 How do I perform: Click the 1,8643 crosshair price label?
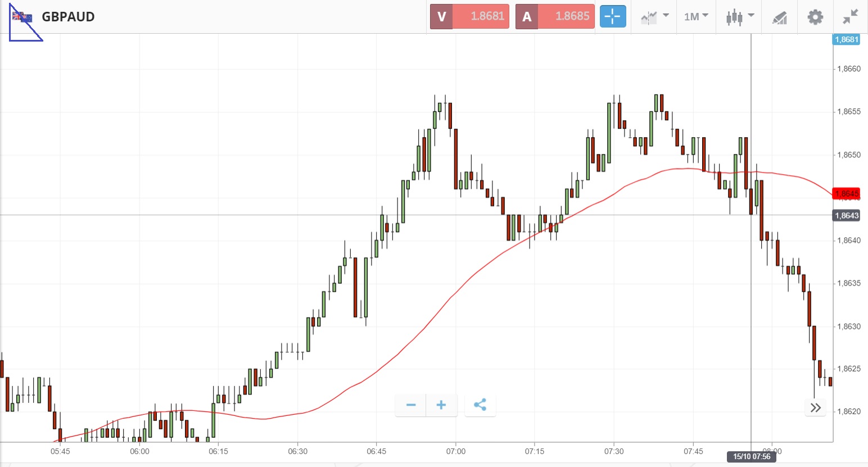click(x=846, y=216)
